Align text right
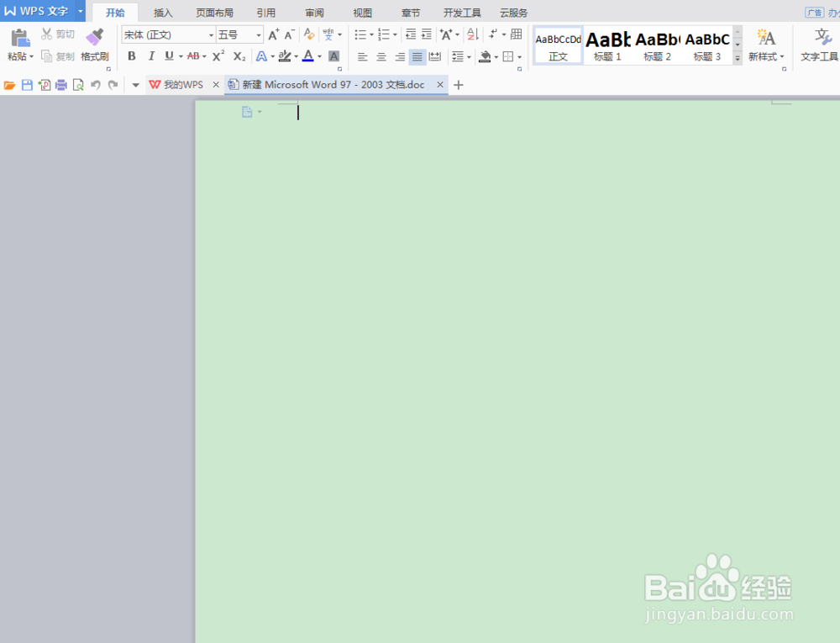This screenshot has height=643, width=840. pyautogui.click(x=400, y=57)
